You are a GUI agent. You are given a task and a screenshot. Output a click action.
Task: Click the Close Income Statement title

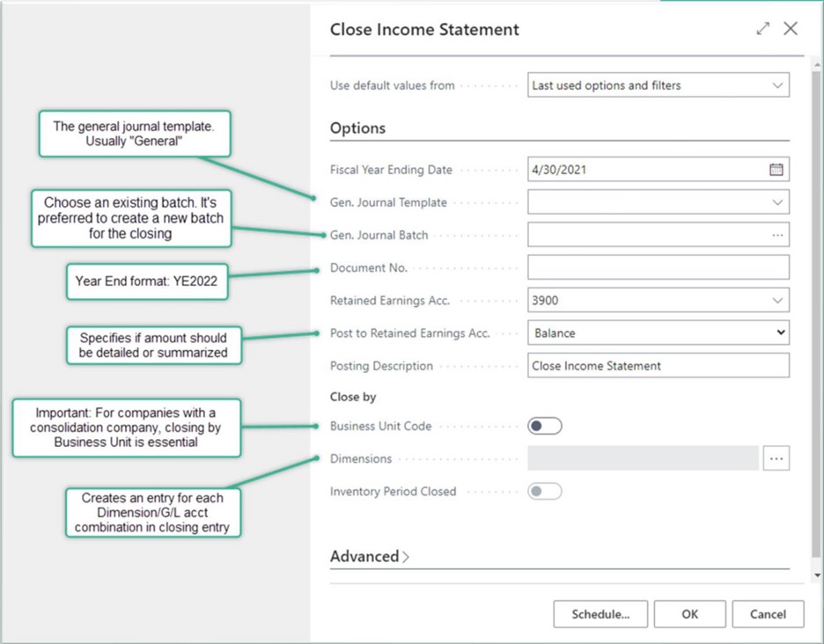pyautogui.click(x=424, y=29)
